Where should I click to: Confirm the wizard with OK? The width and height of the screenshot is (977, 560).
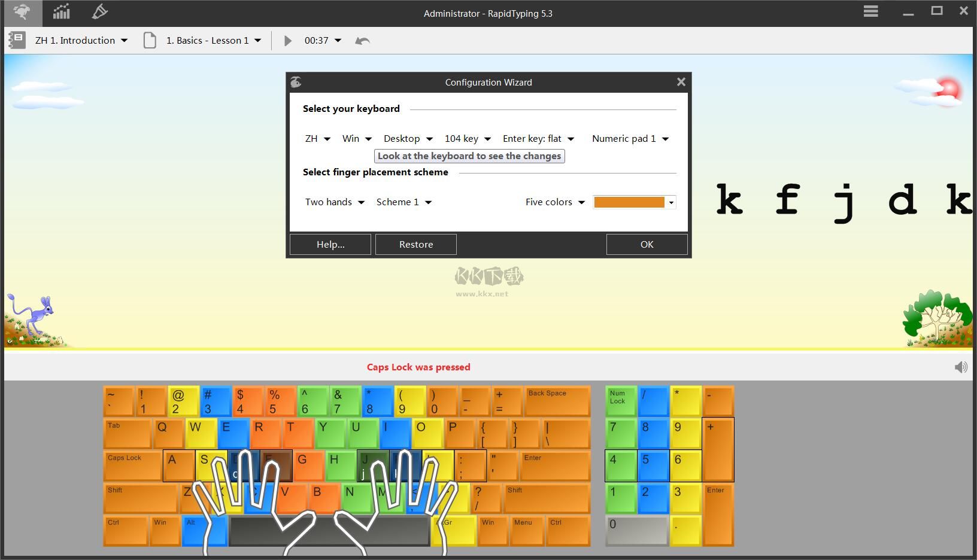(647, 244)
